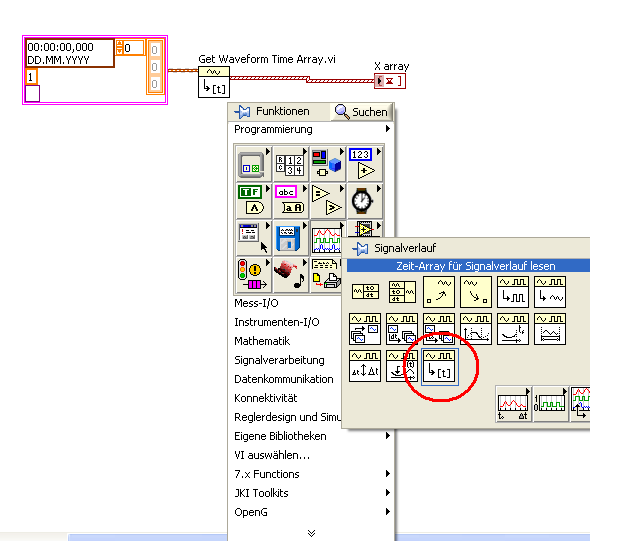
Task: Open the Numeric subpalette with 123 icon
Action: coord(364,164)
